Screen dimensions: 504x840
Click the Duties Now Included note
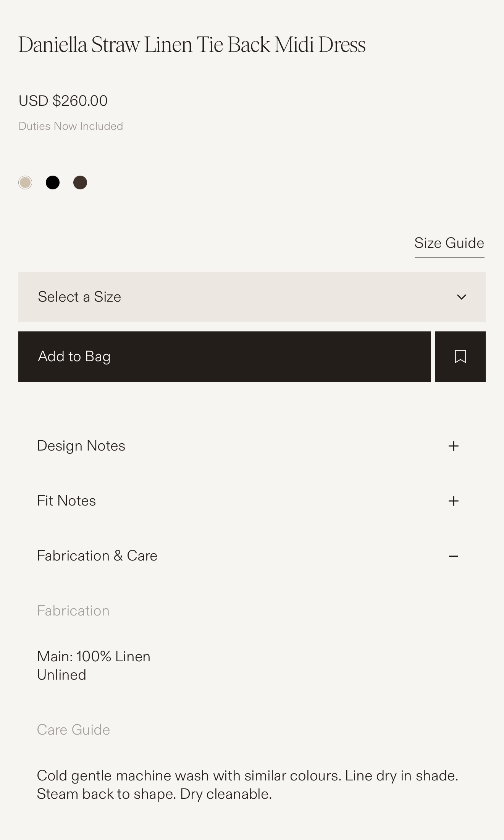click(x=71, y=126)
